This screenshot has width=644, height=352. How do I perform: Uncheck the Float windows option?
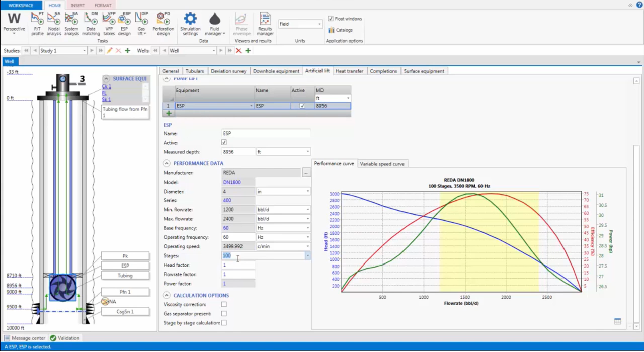point(331,19)
